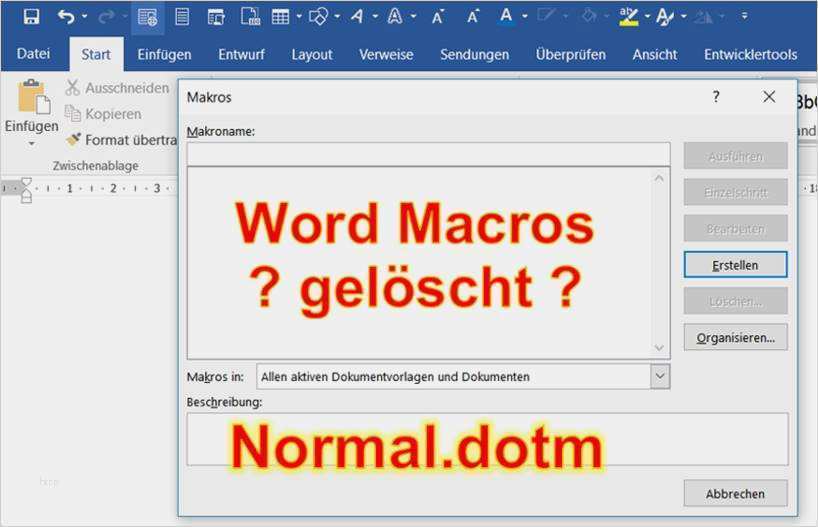Open the Sendungen ribbon tab
Image resolution: width=818 pixels, height=527 pixels.
point(474,54)
